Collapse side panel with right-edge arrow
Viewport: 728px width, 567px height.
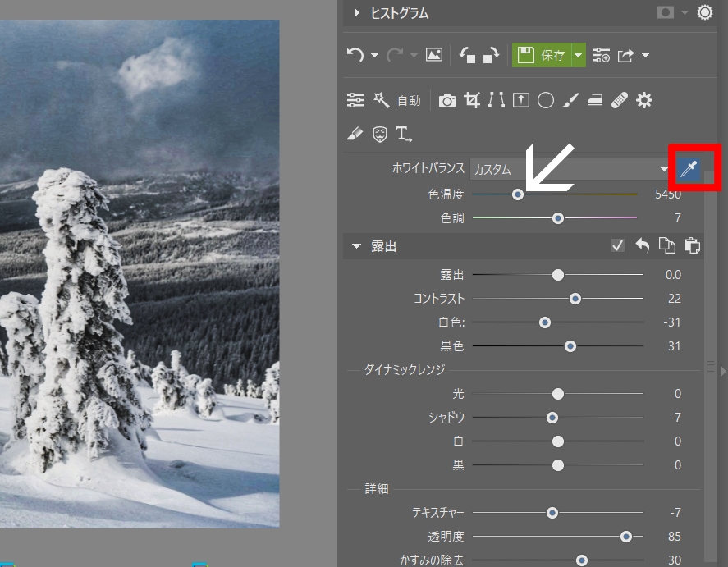pyautogui.click(x=723, y=371)
